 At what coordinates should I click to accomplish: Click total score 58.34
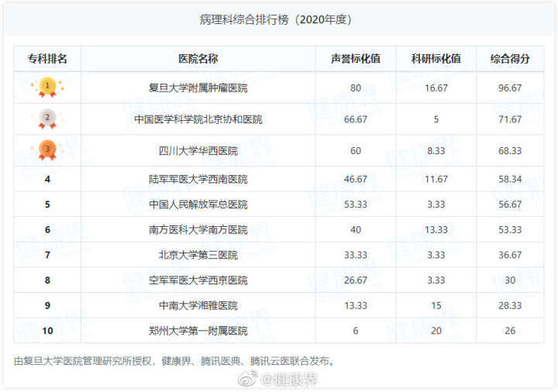pyautogui.click(x=510, y=179)
